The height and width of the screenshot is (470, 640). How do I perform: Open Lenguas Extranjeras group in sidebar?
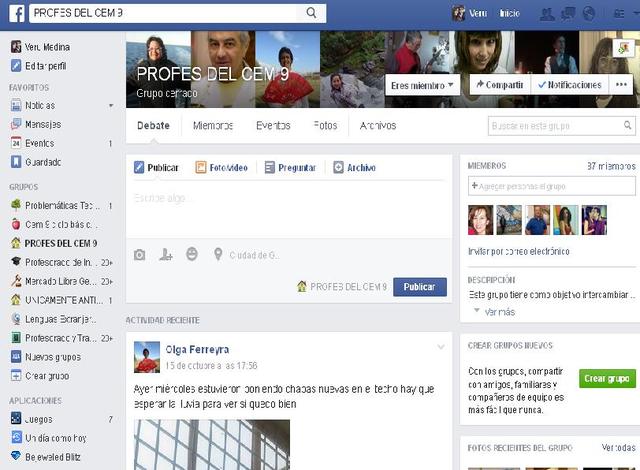(x=55, y=319)
